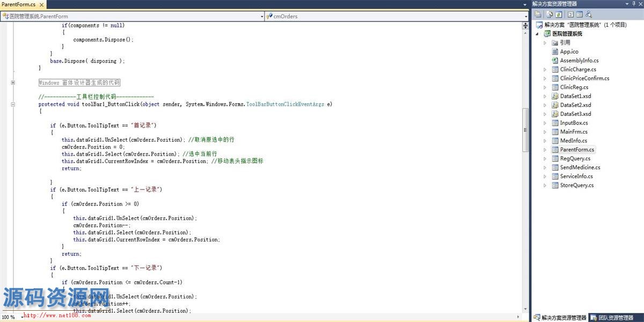
Task: Click the DataSet3.xsd file icon
Action: 555,114
